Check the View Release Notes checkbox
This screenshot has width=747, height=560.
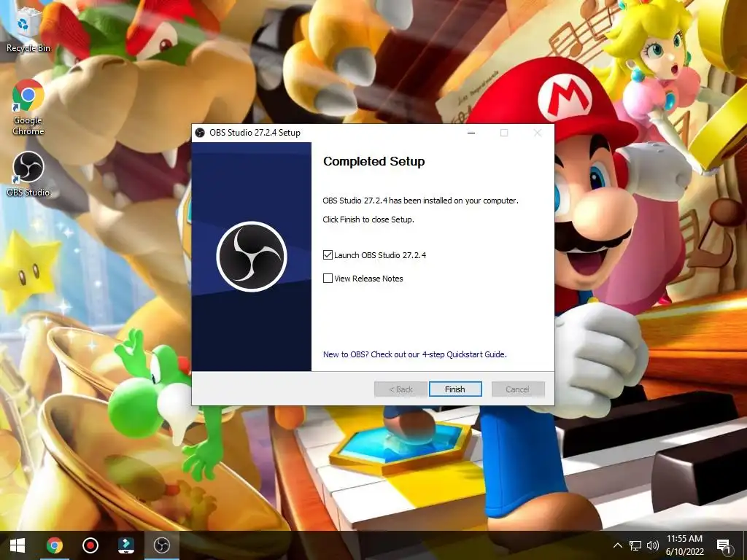tap(328, 278)
